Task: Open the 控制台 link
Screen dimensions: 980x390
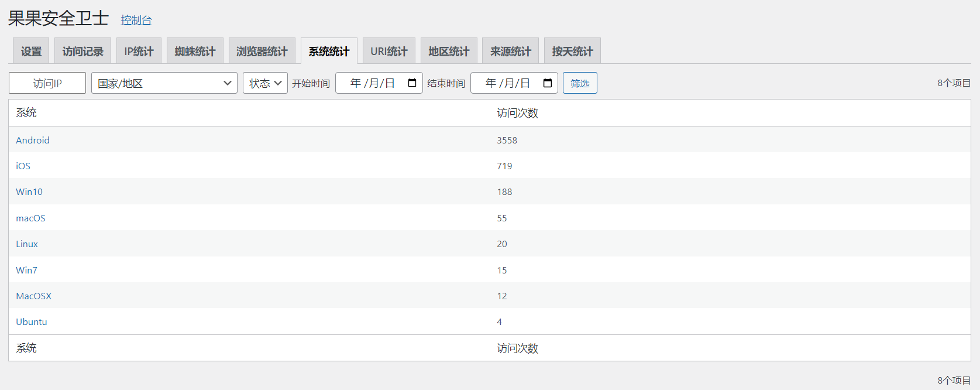Action: coord(136,20)
